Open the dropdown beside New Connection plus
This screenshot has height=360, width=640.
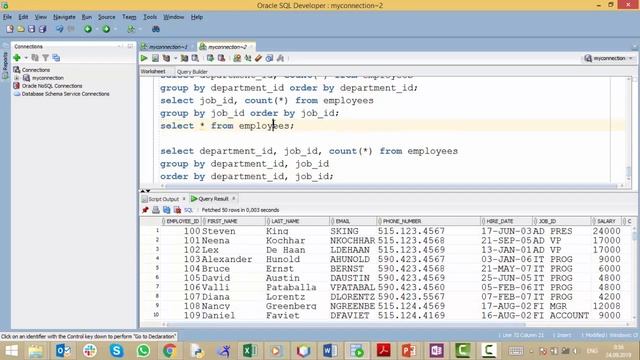26,58
